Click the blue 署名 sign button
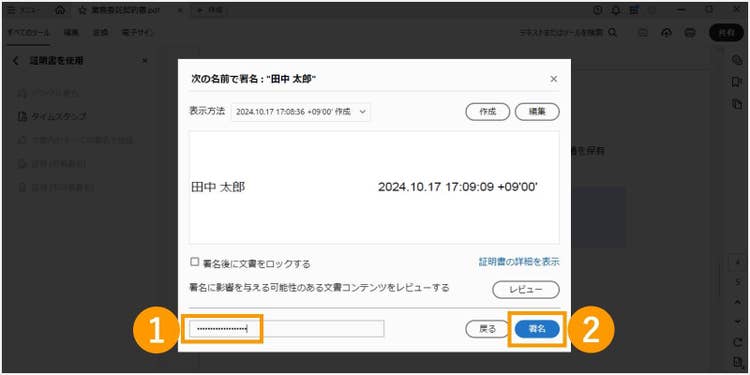Viewport: 750px width, 375px height. tap(537, 329)
